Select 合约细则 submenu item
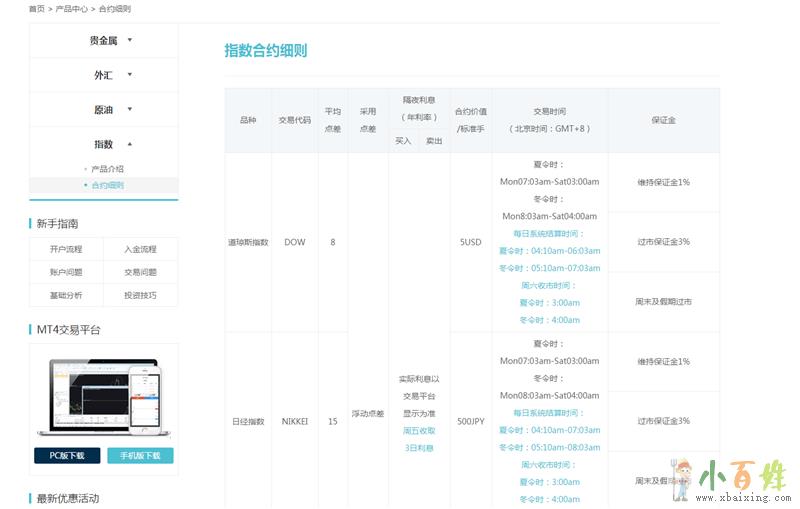 (x=107, y=185)
